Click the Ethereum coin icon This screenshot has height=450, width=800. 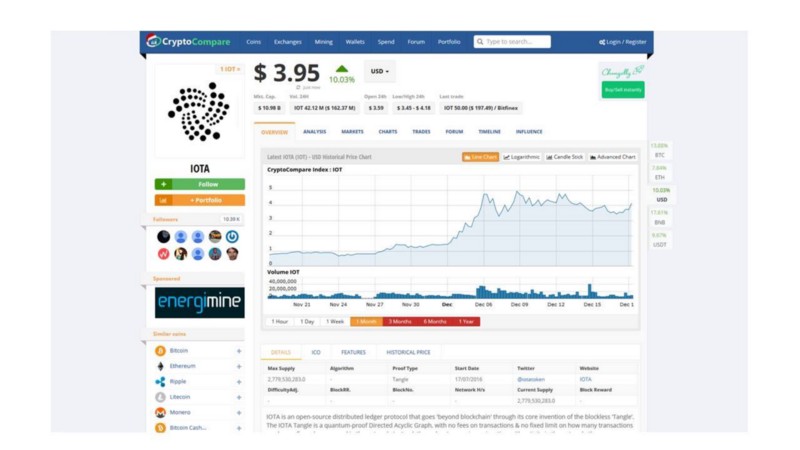(x=160, y=366)
